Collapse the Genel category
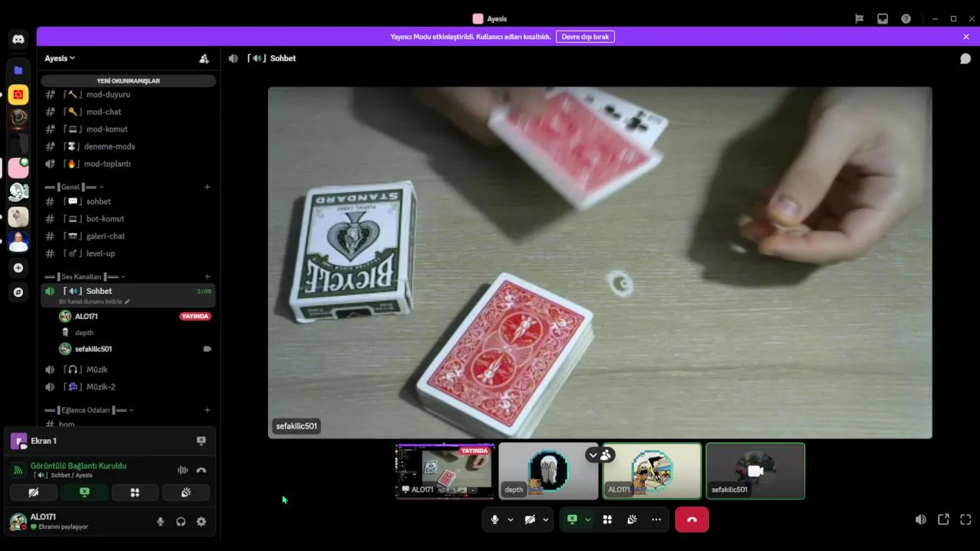The width and height of the screenshot is (980, 551). click(74, 187)
